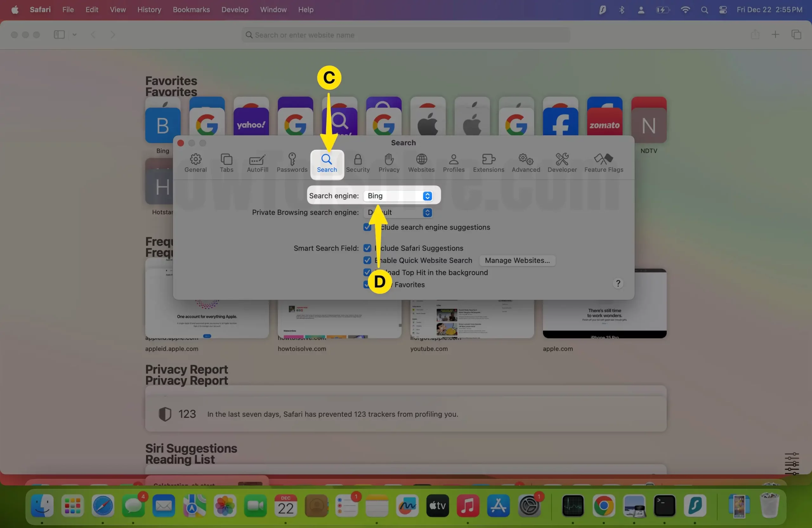Open a new tab with plus icon
This screenshot has width=812, height=528.
[x=775, y=35]
